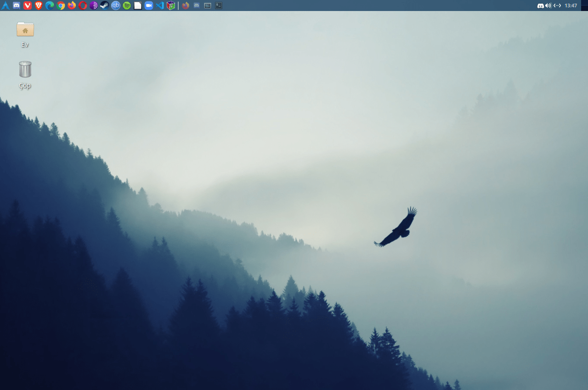Open the Arch Linux applications menu
Viewport: 588px width, 390px height.
[6, 6]
